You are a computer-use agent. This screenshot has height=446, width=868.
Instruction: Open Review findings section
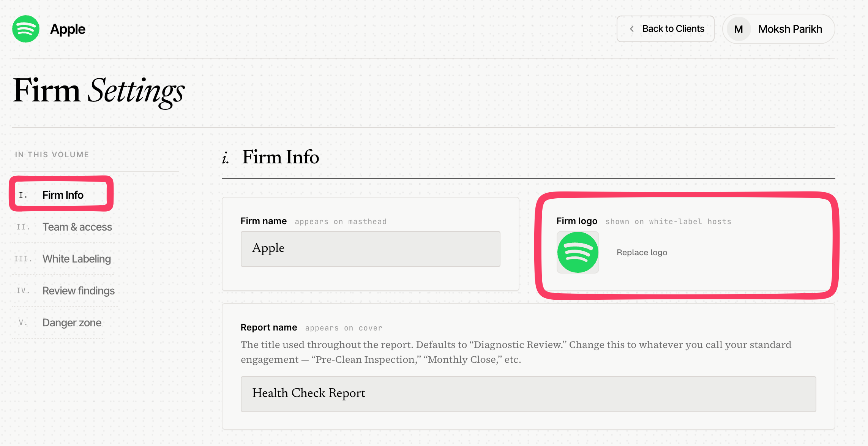coord(79,291)
